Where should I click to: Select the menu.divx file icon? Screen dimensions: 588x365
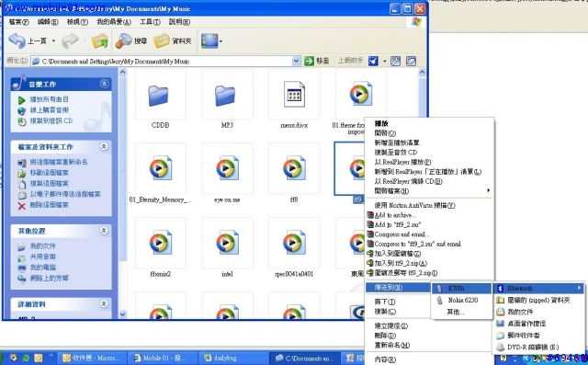[294, 94]
